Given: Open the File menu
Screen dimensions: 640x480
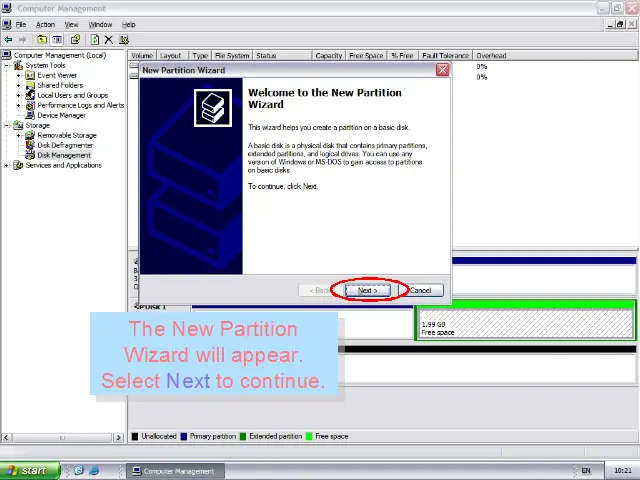Looking at the screenshot, I should [21, 24].
